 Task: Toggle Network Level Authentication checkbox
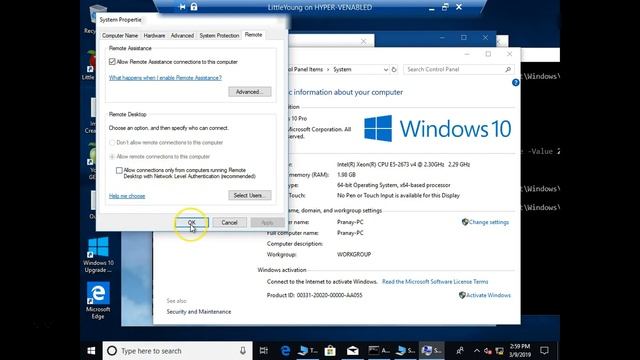tap(119, 170)
